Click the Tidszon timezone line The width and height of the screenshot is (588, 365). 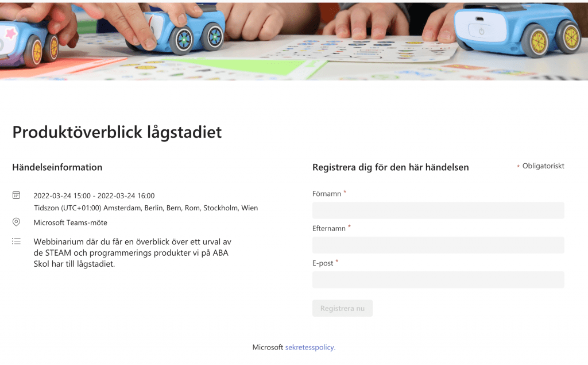point(145,208)
